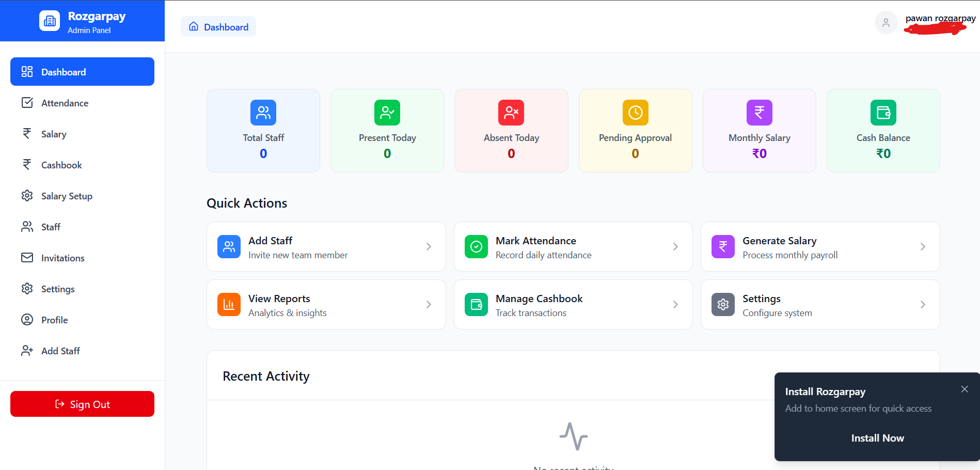
Task: Click the red Sign Out button
Action: click(82, 404)
